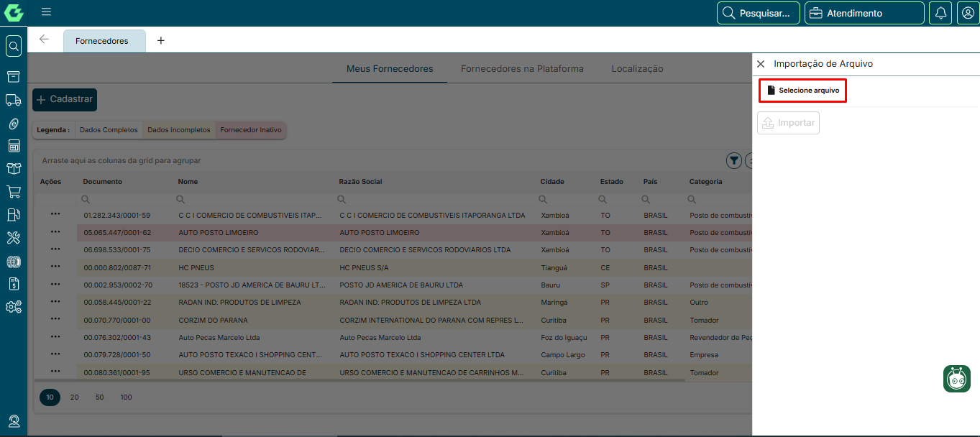The height and width of the screenshot is (437, 980).
Task: Open the package box sidebar icon
Action: coord(14,169)
